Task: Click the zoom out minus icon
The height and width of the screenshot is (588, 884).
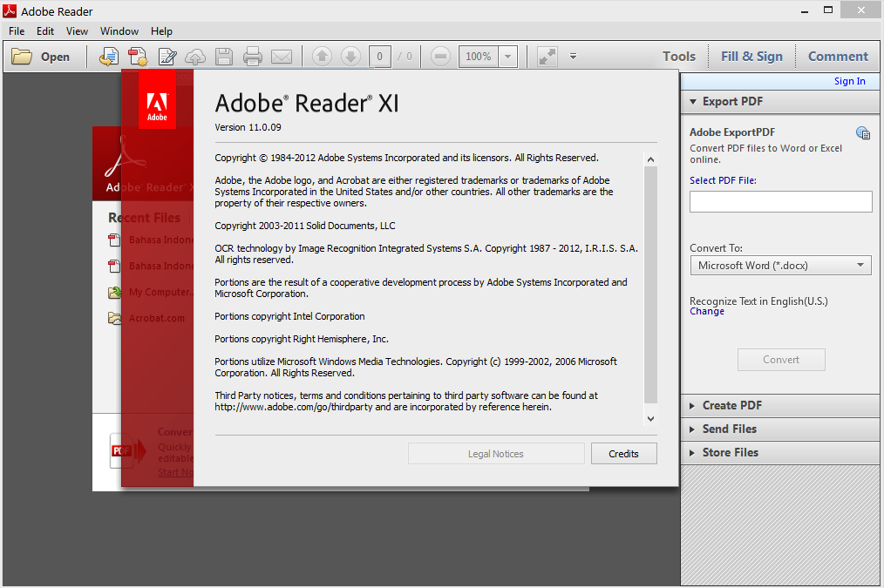Action: pos(440,56)
